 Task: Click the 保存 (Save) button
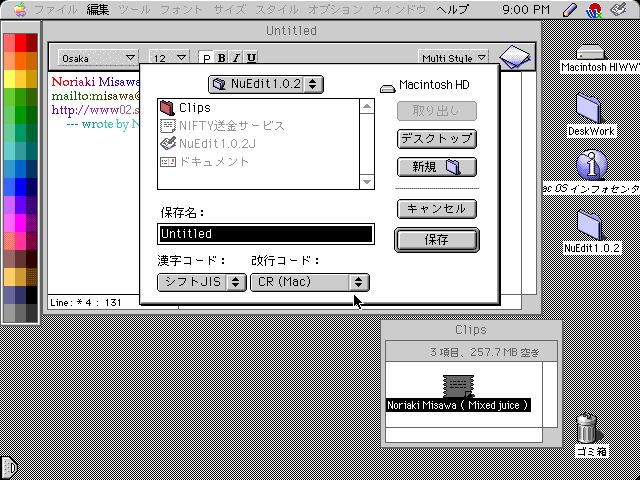(x=437, y=240)
